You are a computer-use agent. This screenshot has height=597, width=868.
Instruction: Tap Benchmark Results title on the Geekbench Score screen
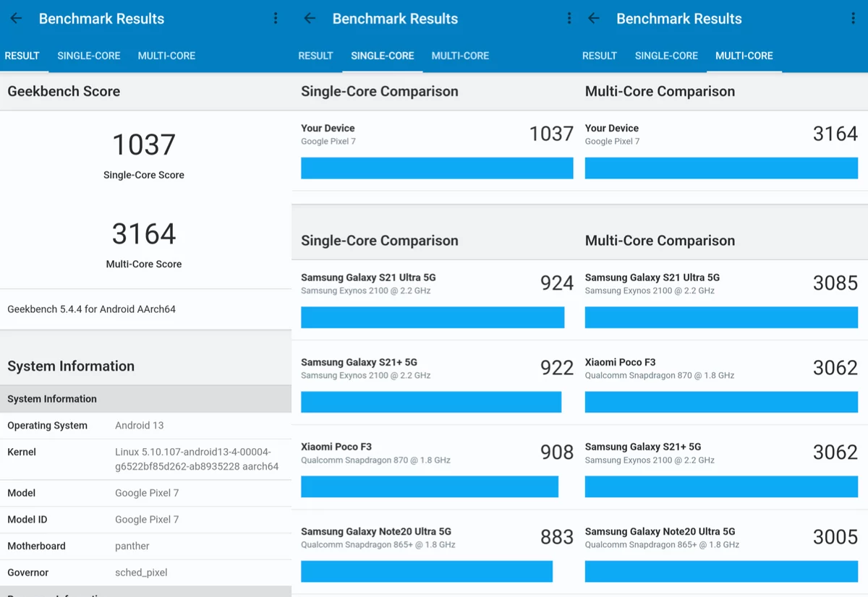click(101, 19)
